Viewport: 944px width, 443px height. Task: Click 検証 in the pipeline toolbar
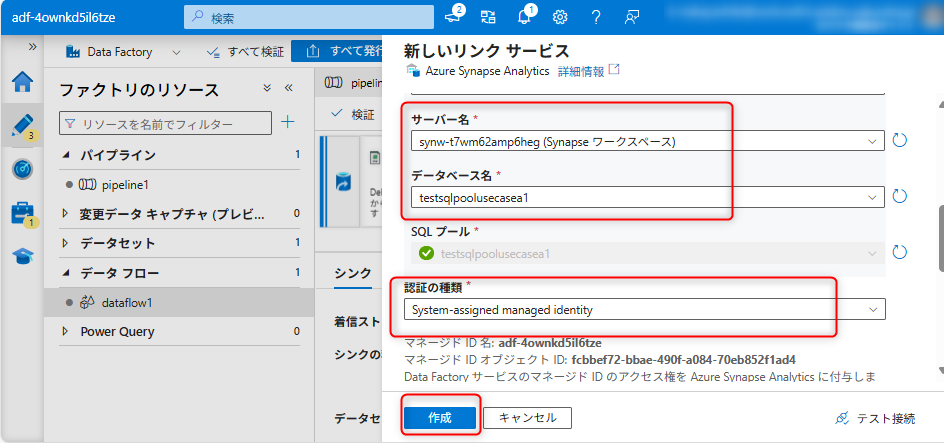coord(353,113)
